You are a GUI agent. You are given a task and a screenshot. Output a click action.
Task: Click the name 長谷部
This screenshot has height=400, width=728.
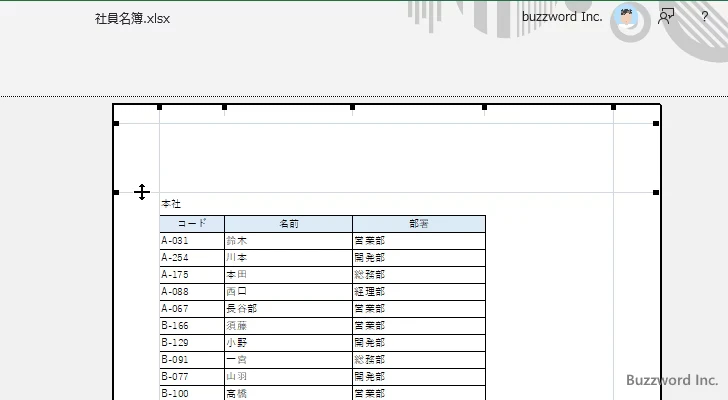[x=241, y=309]
